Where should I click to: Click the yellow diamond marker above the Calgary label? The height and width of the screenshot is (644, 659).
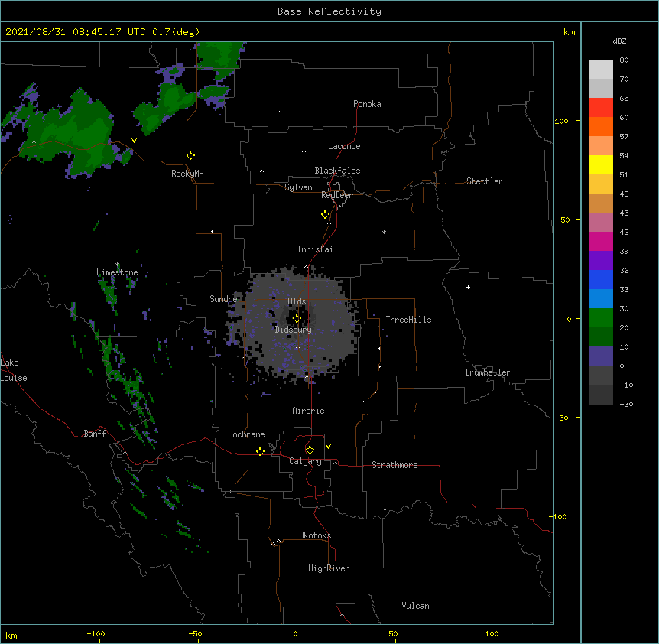pos(310,450)
